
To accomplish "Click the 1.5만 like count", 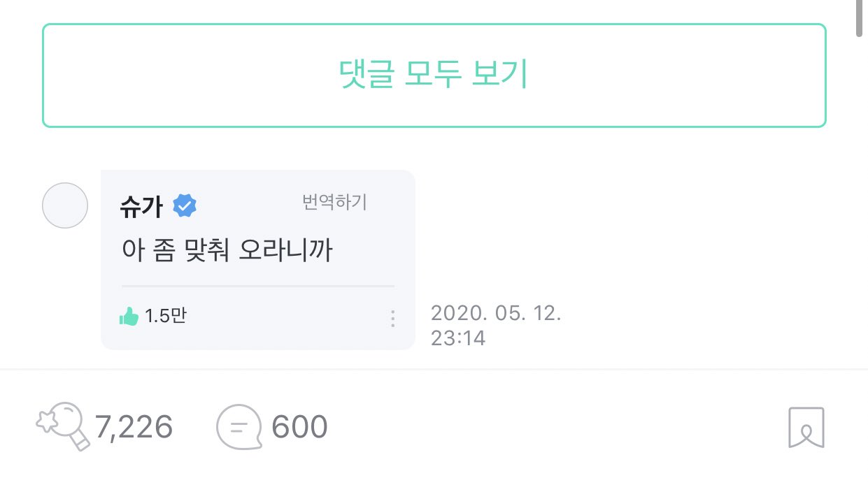I will coord(166,317).
